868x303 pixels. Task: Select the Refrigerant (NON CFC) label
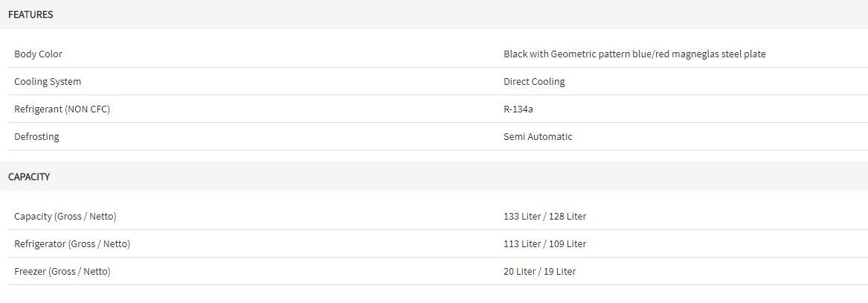click(x=62, y=109)
